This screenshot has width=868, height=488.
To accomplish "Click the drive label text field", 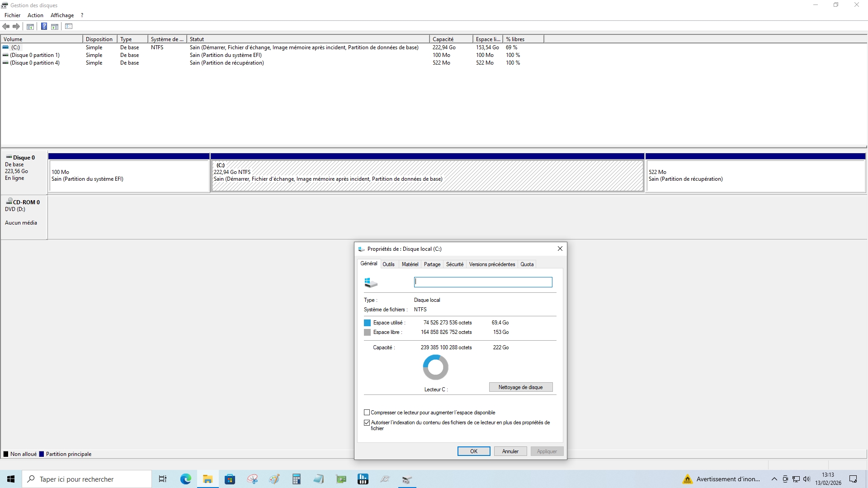I will [483, 282].
